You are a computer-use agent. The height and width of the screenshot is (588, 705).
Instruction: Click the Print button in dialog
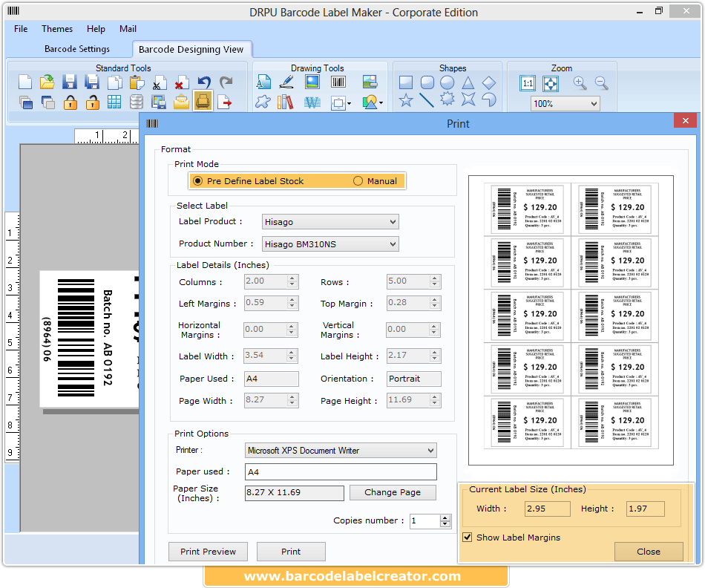(x=291, y=552)
